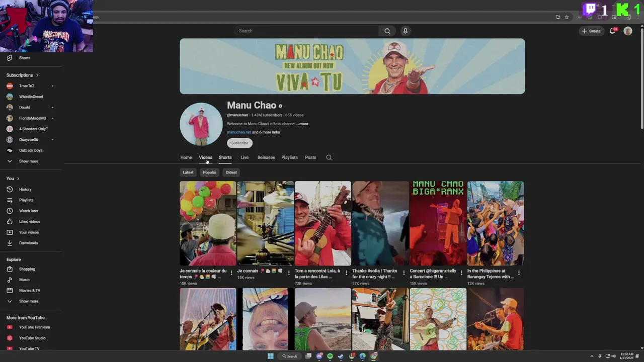Play the balloons short 'Je connais la couleur'
644x362 pixels.
coord(208,223)
